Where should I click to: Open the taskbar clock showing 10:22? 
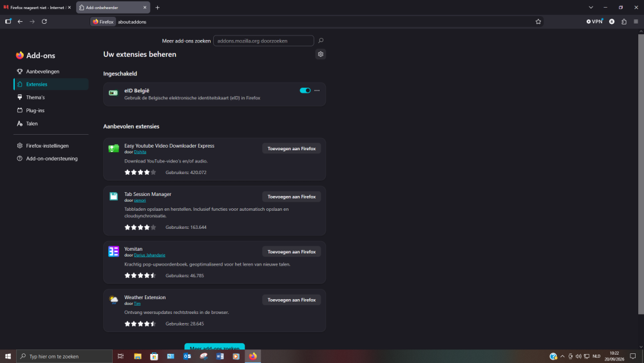(x=614, y=356)
